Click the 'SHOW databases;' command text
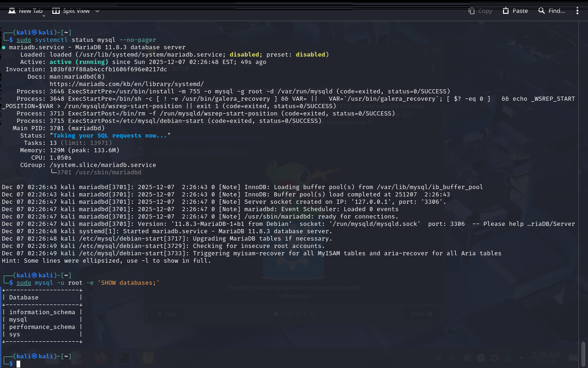Viewport: 588px width, 368px height. click(x=128, y=282)
